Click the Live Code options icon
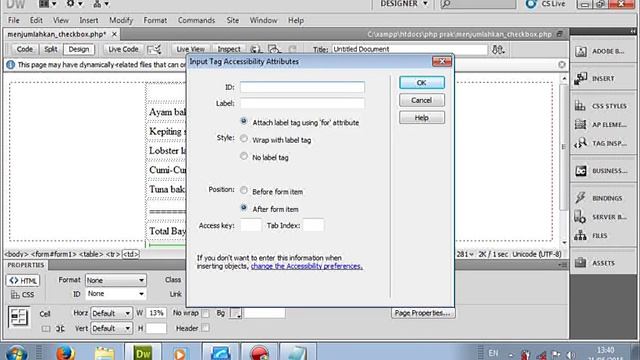 tap(154, 49)
